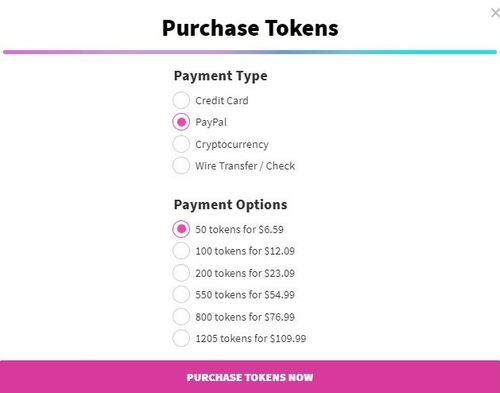Select the 550 tokens for $54.99 radio
The width and height of the screenshot is (500, 393).
(181, 294)
